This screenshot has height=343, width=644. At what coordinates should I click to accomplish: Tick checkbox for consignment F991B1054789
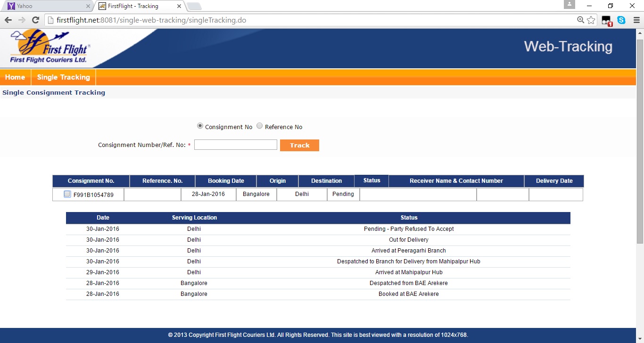click(67, 194)
